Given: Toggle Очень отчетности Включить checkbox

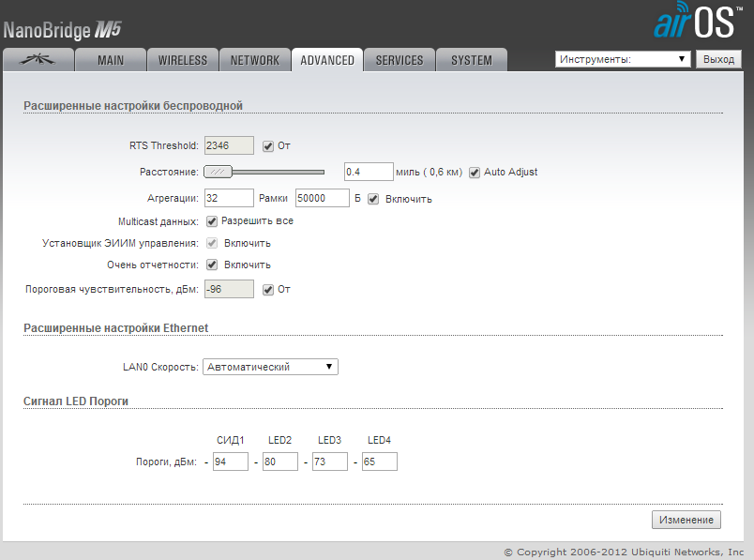Looking at the screenshot, I should click(212, 265).
